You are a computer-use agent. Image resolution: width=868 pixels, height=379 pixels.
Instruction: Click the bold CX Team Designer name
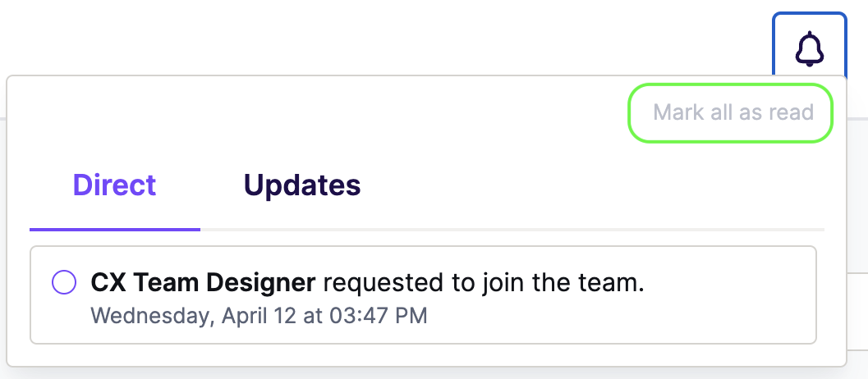203,283
